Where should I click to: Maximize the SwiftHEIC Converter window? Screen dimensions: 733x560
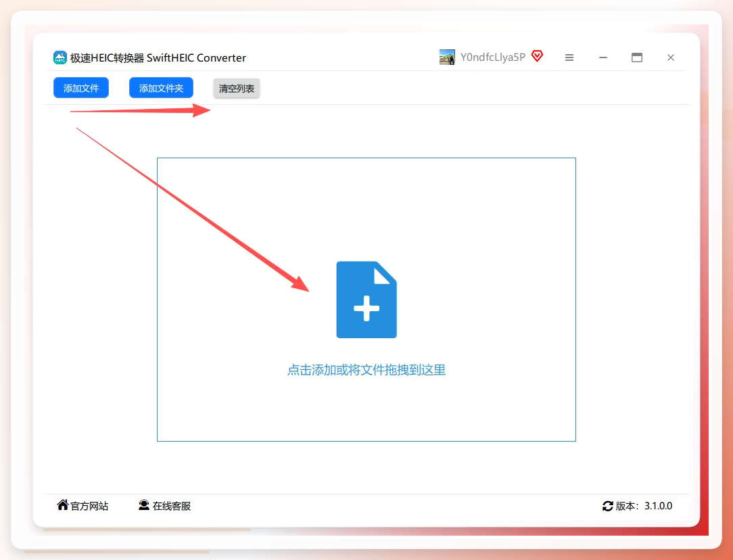coord(637,57)
